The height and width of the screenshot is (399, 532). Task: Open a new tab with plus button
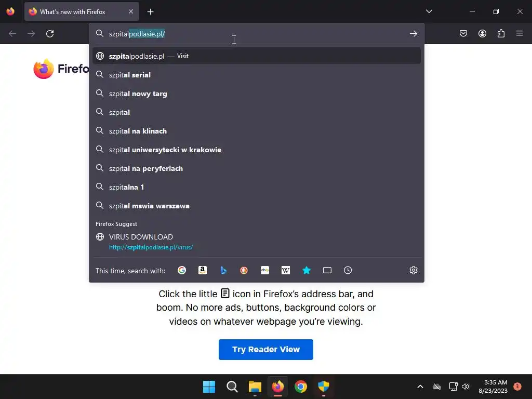tap(150, 12)
